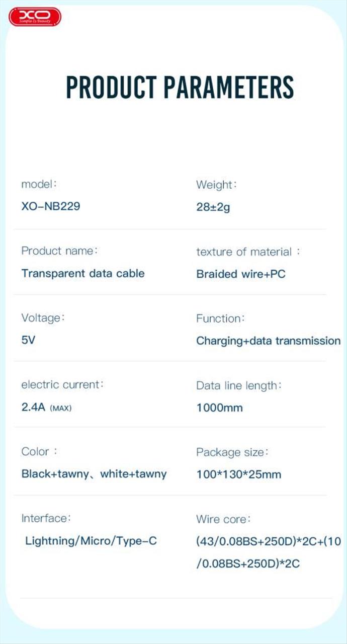347x644 pixels.
Task: Click the XO brand logo
Action: tap(35, 17)
